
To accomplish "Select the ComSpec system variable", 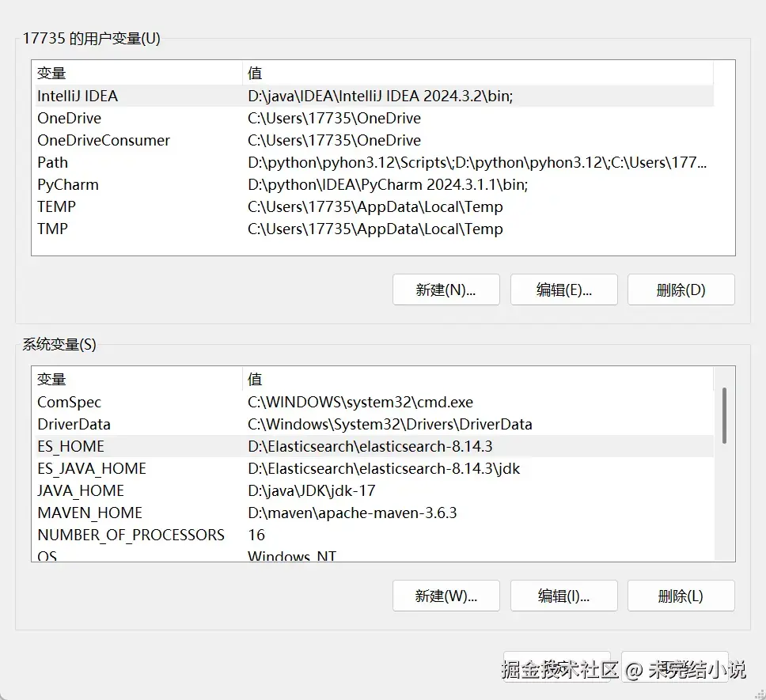I will [x=70, y=402].
